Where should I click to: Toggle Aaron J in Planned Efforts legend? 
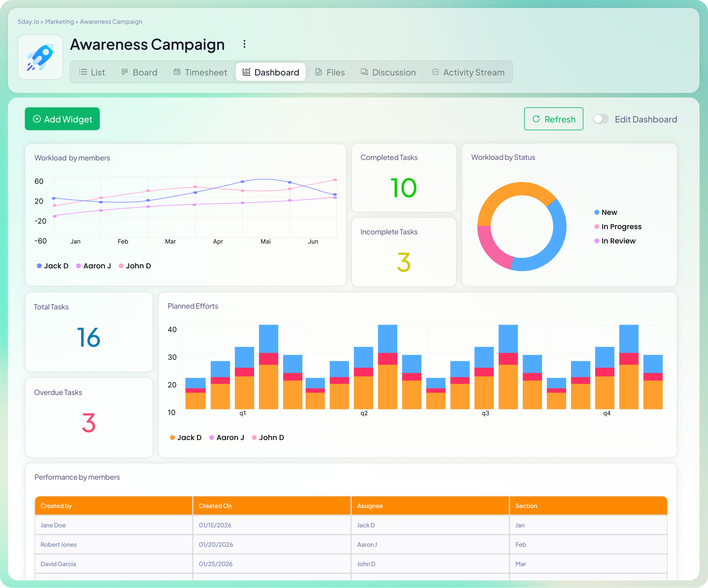[227, 438]
